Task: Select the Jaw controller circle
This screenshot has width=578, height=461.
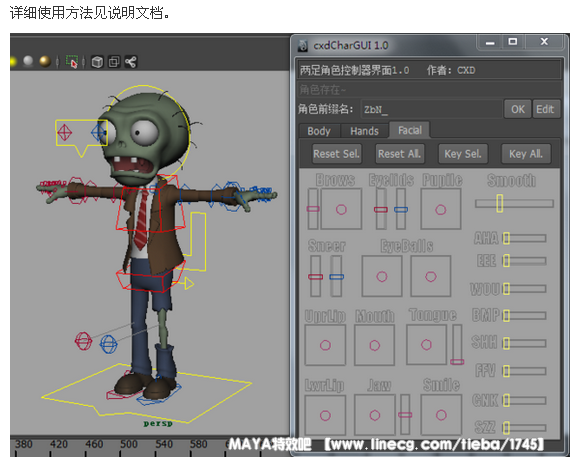Action: [375, 415]
